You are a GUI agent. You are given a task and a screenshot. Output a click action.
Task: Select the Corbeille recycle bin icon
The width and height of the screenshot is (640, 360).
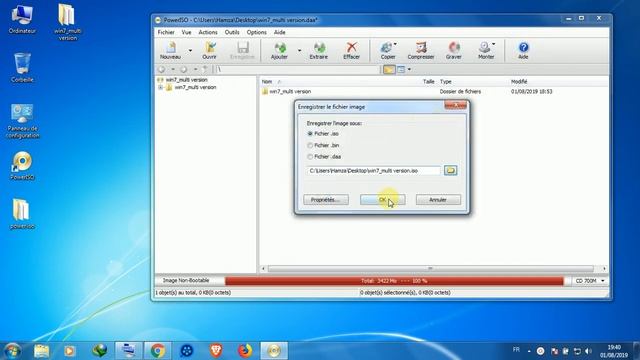pyautogui.click(x=22, y=68)
